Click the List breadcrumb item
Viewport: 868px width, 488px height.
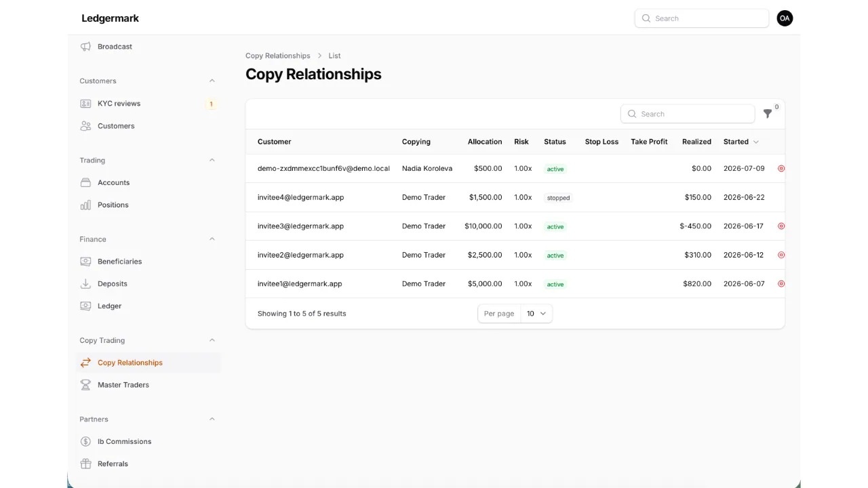click(334, 56)
